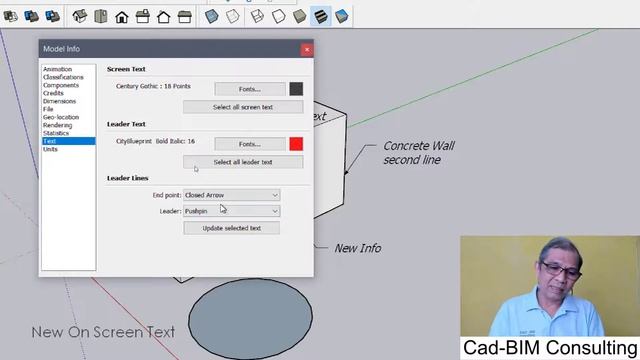Open the File page

48,109
